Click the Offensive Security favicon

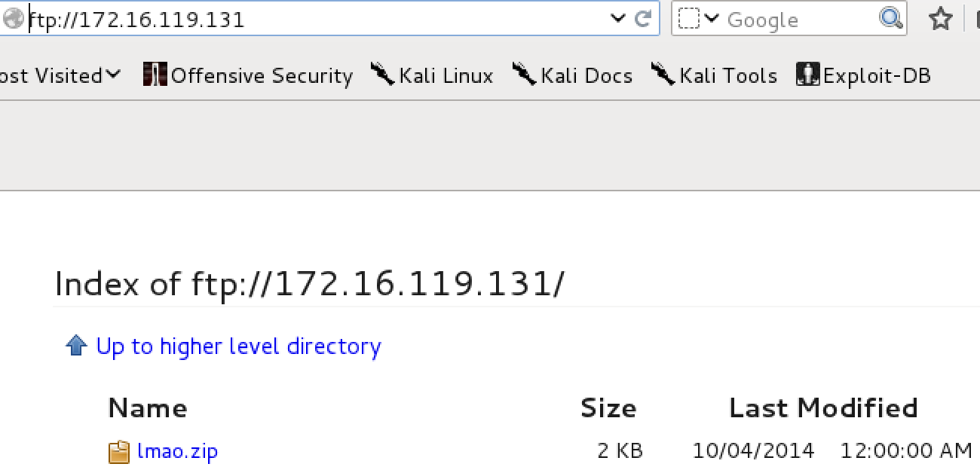(155, 75)
